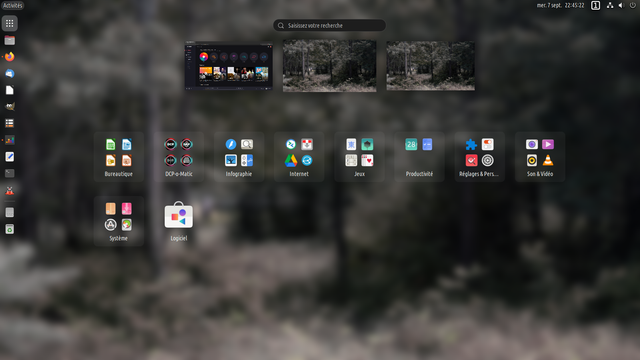Open the Son & Vidéo app folder
The image size is (640, 360).
click(540, 157)
